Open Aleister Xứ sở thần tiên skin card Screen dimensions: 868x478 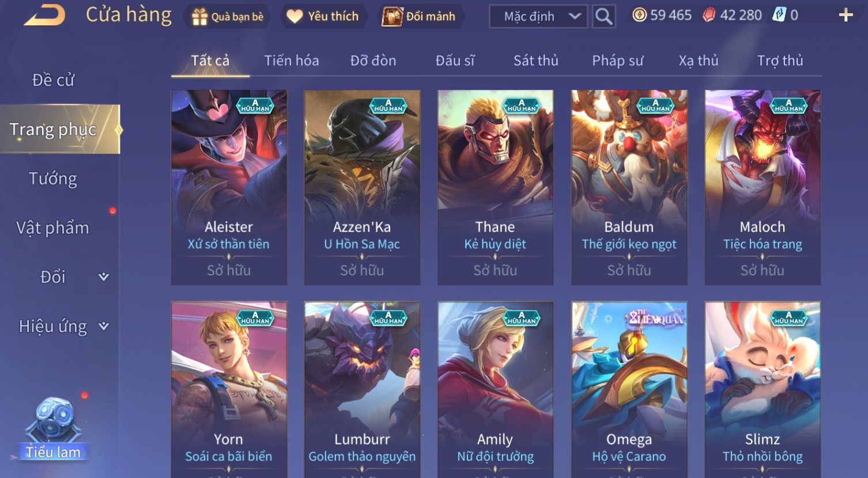(x=229, y=187)
